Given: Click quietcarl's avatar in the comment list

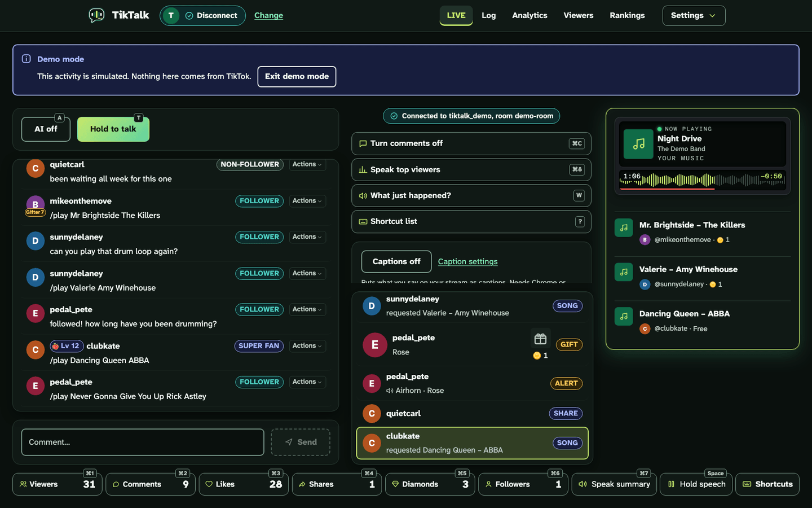Looking at the screenshot, I should coord(35,168).
